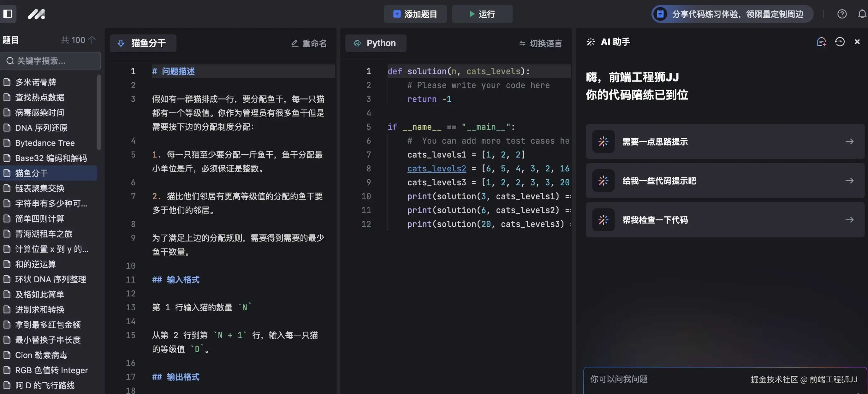Run the code with 运行 button
The image size is (868, 394).
[482, 14]
